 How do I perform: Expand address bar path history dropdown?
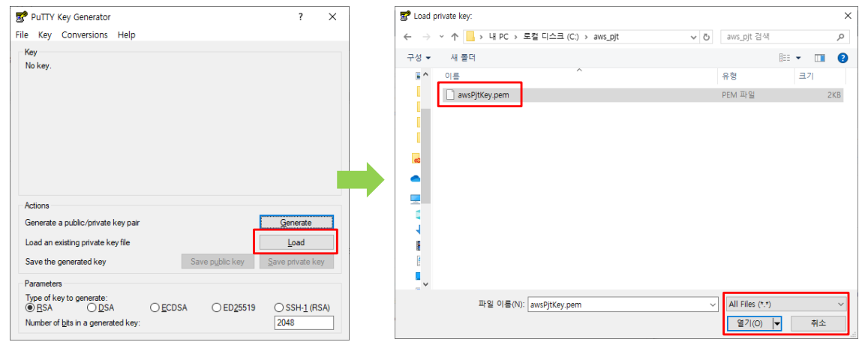coord(694,37)
